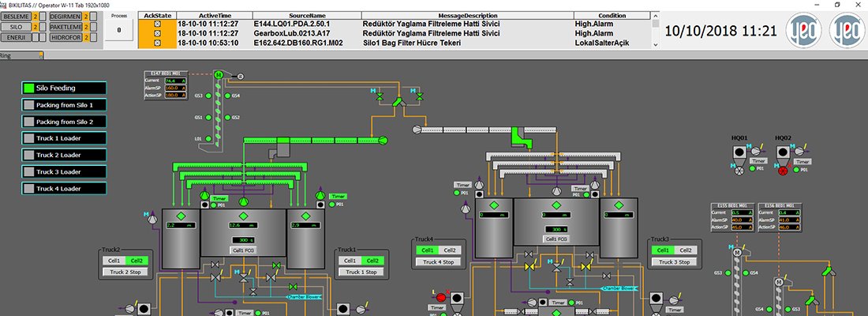Click the green screw conveyor end motor
Screen dimensions: 868x316
383,140
